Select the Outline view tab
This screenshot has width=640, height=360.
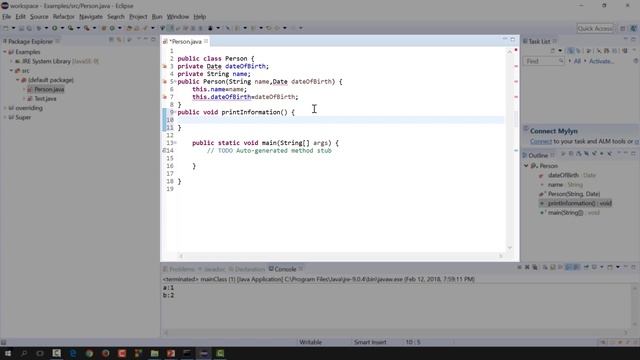[x=538, y=156]
